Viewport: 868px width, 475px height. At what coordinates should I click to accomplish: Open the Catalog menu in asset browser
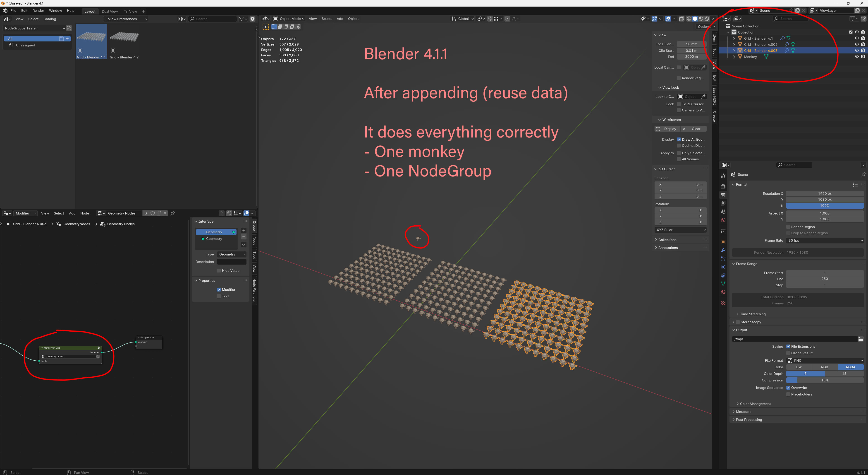[x=50, y=19]
